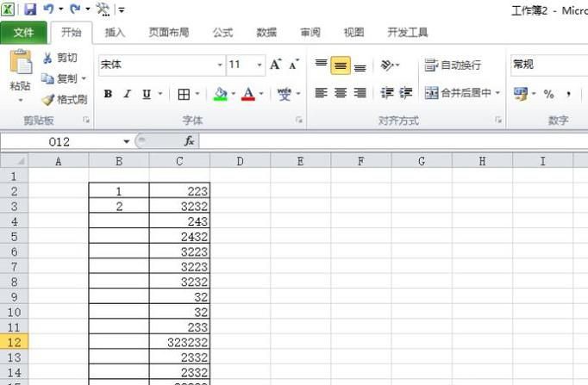Switch to the 页面布局 tab
Screen dimensions: 588x385
[x=169, y=33]
